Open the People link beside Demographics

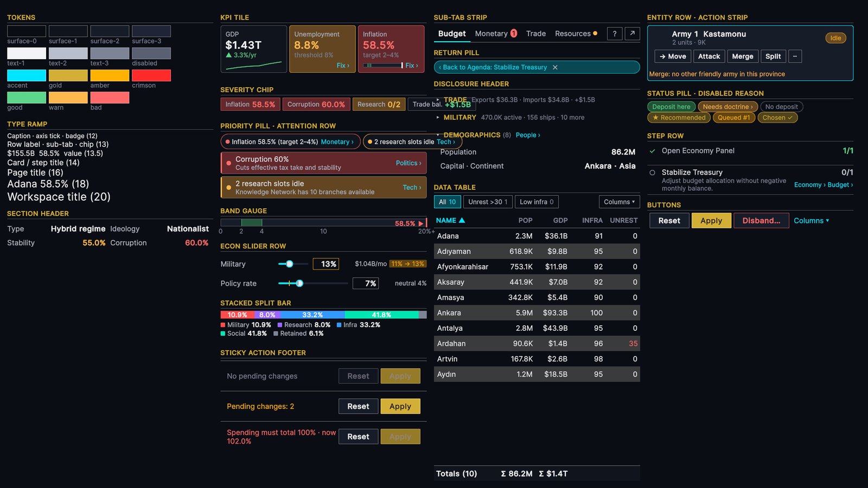[528, 135]
